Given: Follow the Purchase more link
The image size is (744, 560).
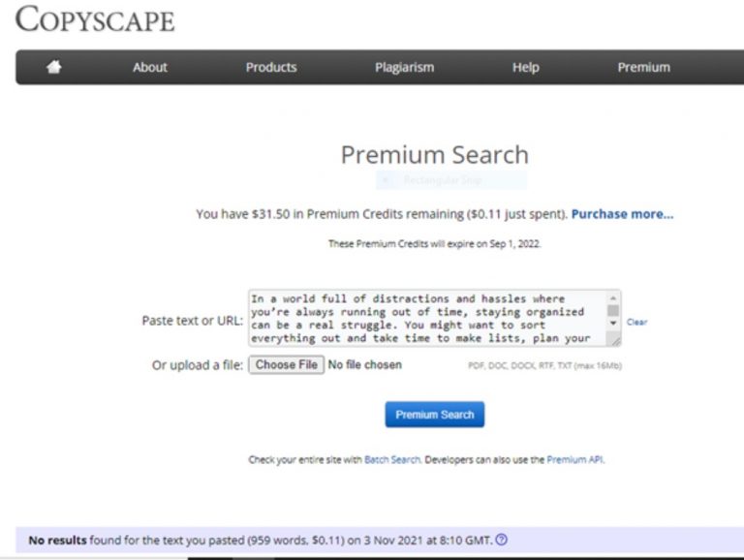Looking at the screenshot, I should [x=622, y=214].
